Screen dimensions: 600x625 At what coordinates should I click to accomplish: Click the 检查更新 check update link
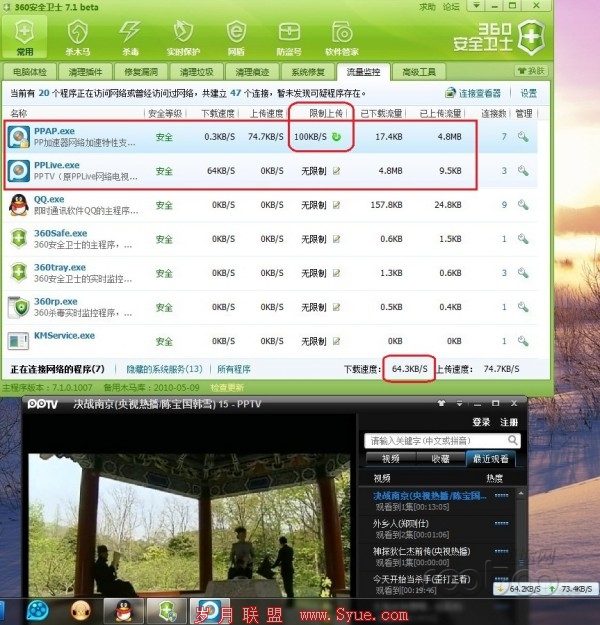click(227, 387)
